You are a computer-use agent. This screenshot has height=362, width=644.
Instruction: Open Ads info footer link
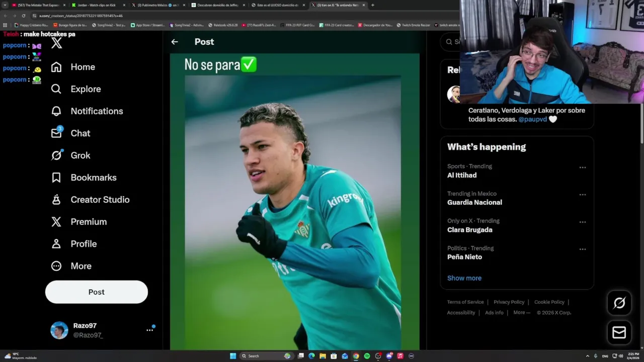click(x=494, y=313)
